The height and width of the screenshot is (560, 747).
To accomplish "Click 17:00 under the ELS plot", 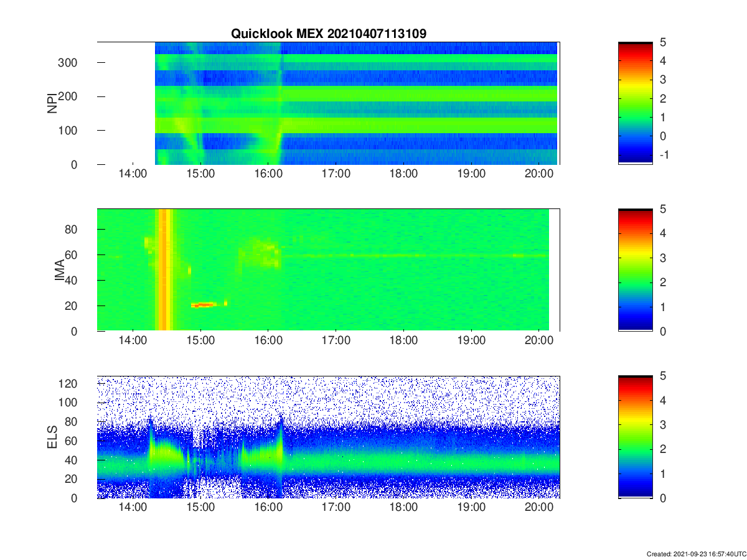I will coord(336,508).
